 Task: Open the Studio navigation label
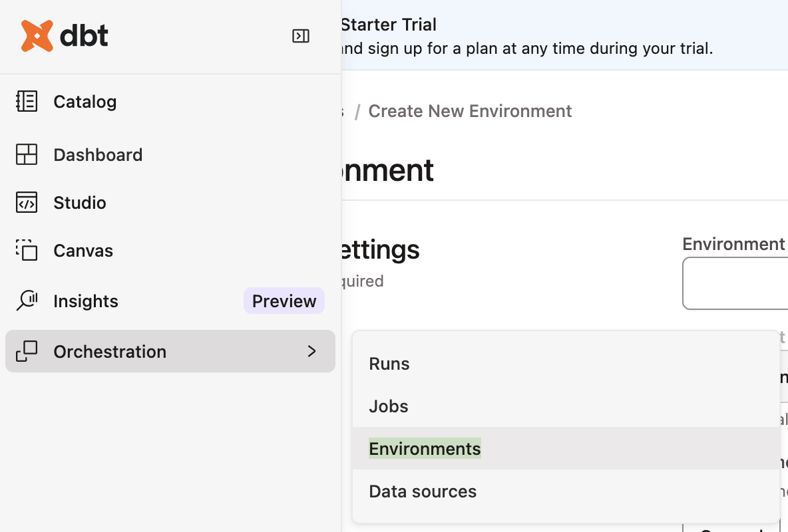[80, 203]
